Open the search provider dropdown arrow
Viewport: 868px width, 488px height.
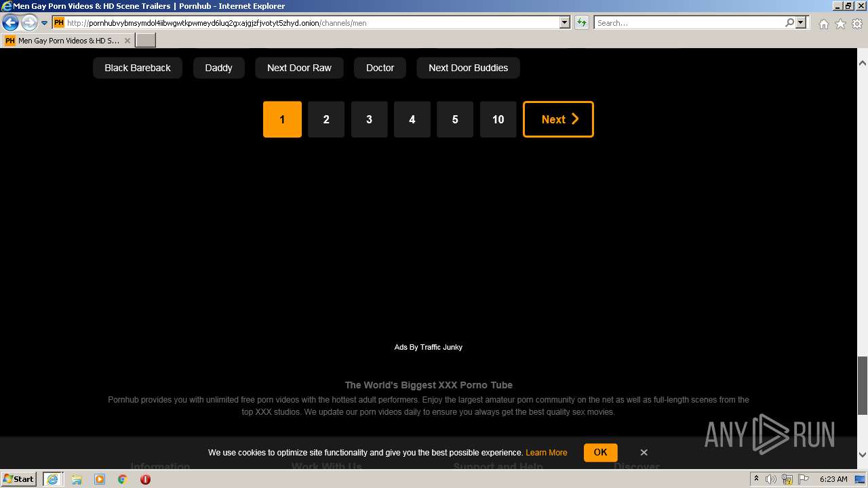click(x=801, y=23)
